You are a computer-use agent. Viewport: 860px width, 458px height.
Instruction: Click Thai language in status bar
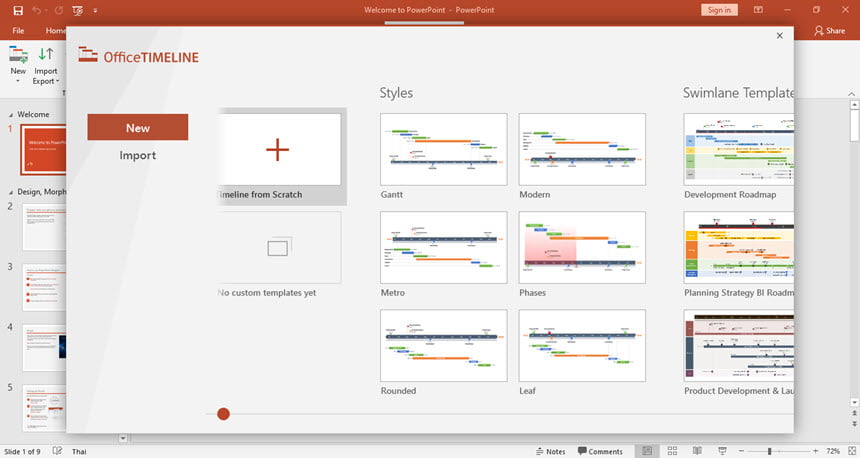[x=79, y=451]
